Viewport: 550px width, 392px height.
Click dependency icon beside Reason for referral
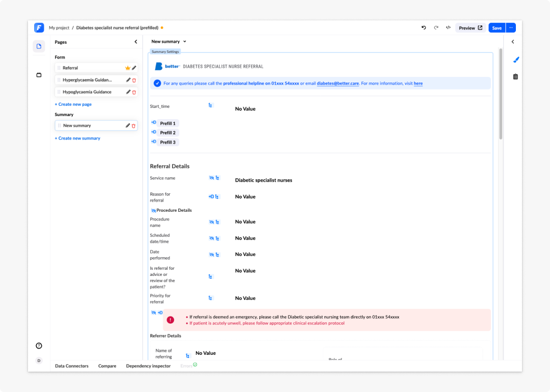pos(211,197)
